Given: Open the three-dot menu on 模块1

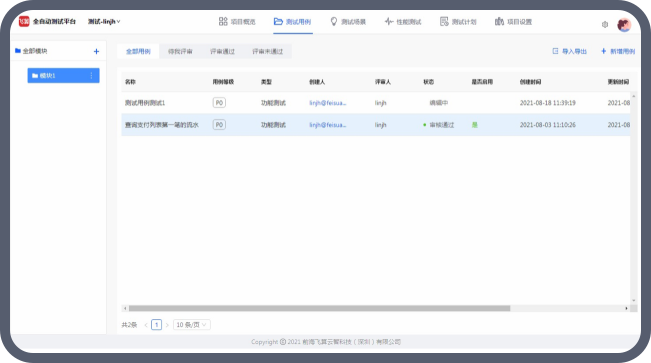Looking at the screenshot, I should (91, 76).
